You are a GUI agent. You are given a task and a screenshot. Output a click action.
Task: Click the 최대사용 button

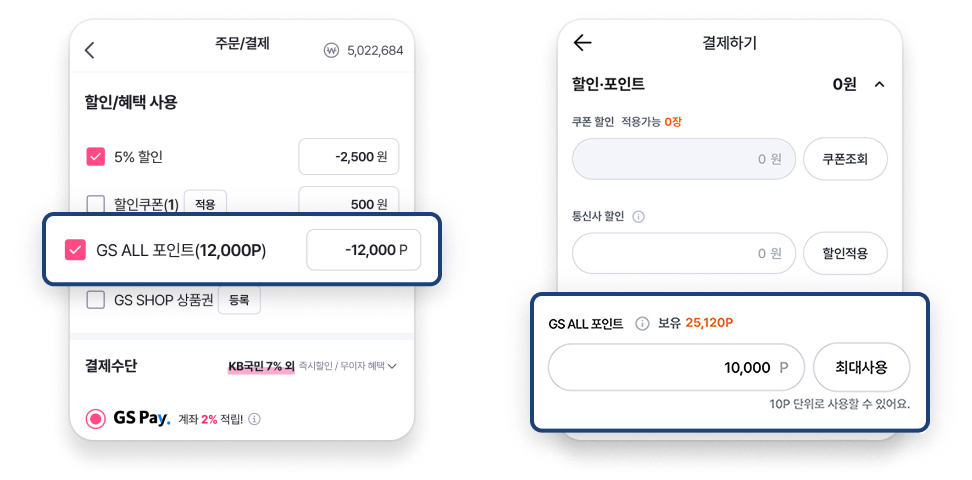pos(861,367)
